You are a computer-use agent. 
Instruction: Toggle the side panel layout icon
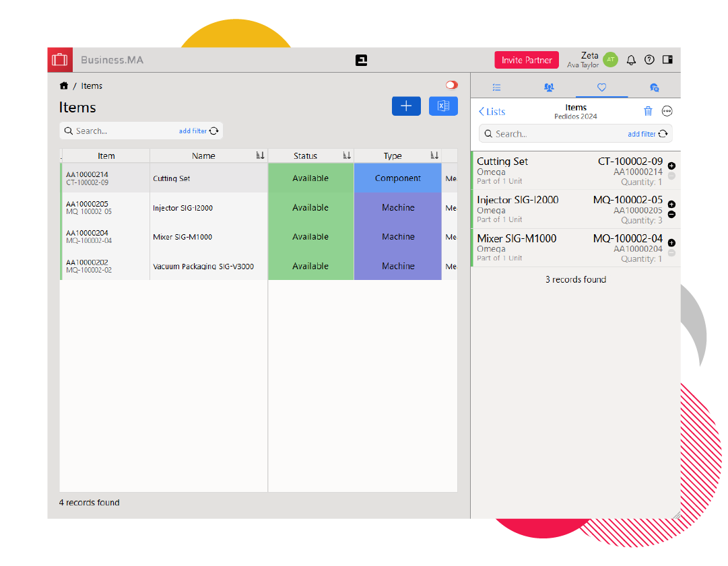[667, 60]
